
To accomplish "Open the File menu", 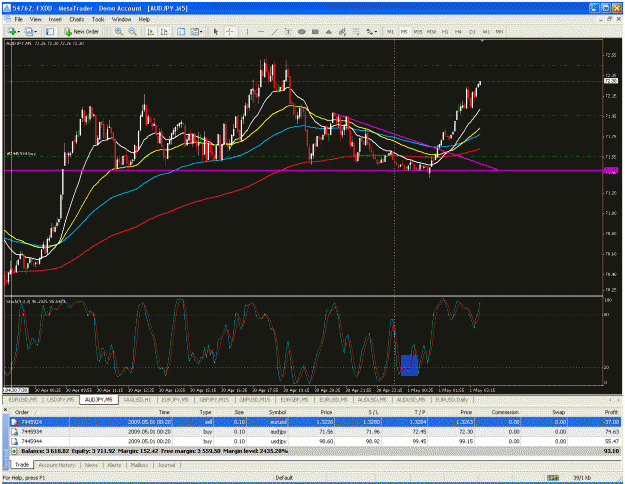I will pyautogui.click(x=19, y=19).
